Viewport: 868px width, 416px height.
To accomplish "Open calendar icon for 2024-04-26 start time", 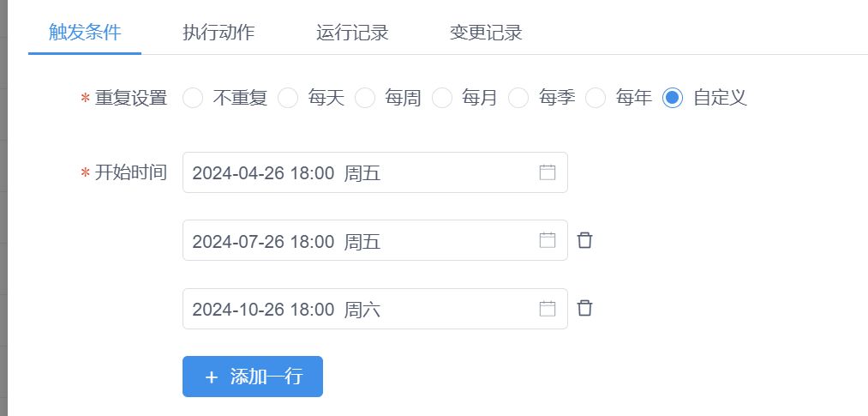I will pos(547,172).
